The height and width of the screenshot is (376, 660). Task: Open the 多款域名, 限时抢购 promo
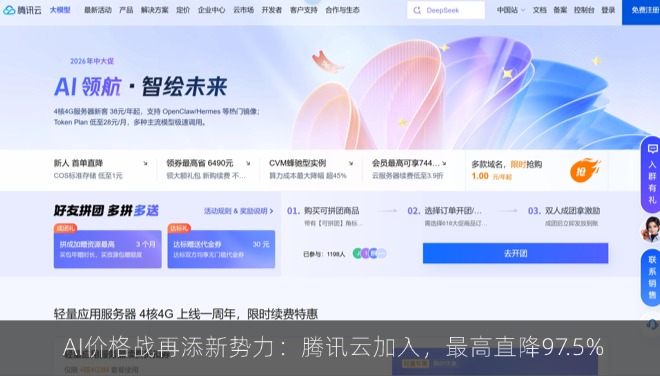click(537, 170)
